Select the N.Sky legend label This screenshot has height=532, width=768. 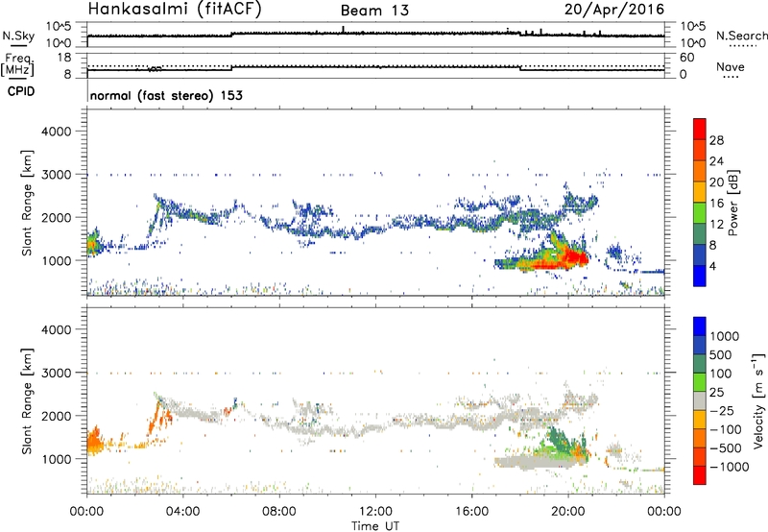coord(18,36)
